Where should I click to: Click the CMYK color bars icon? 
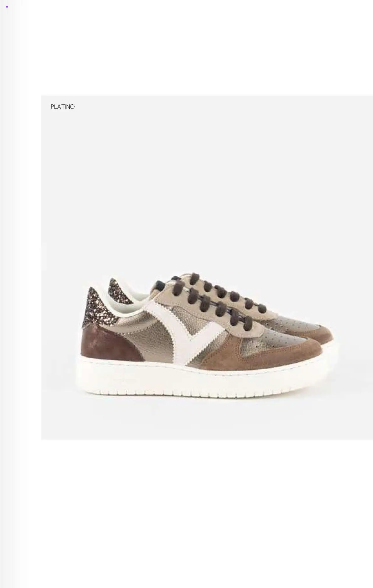click(x=7, y=7)
